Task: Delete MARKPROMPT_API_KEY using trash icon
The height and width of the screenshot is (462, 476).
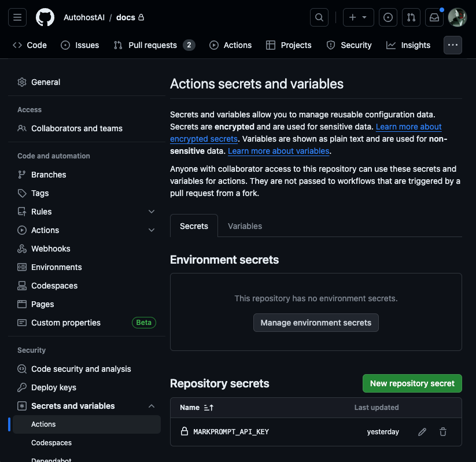Action: pyautogui.click(x=442, y=431)
